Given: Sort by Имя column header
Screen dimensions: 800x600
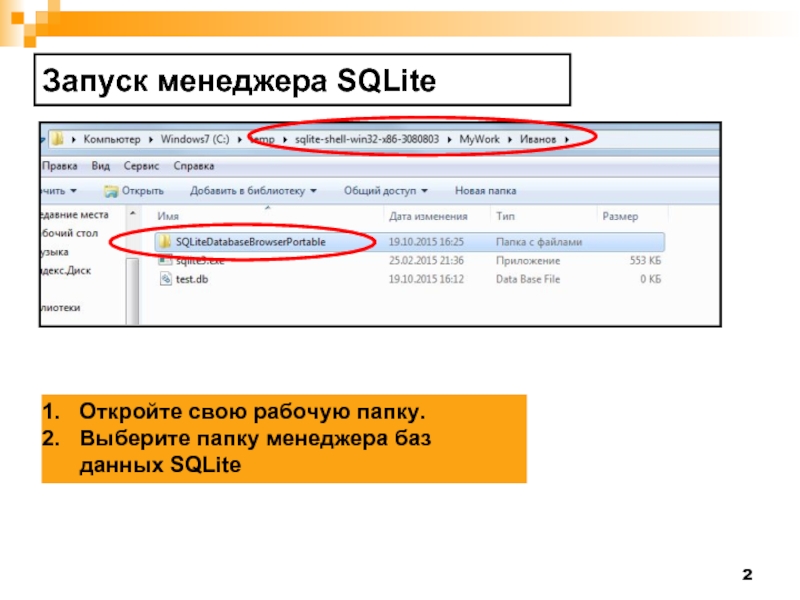Looking at the screenshot, I should pos(168,216).
